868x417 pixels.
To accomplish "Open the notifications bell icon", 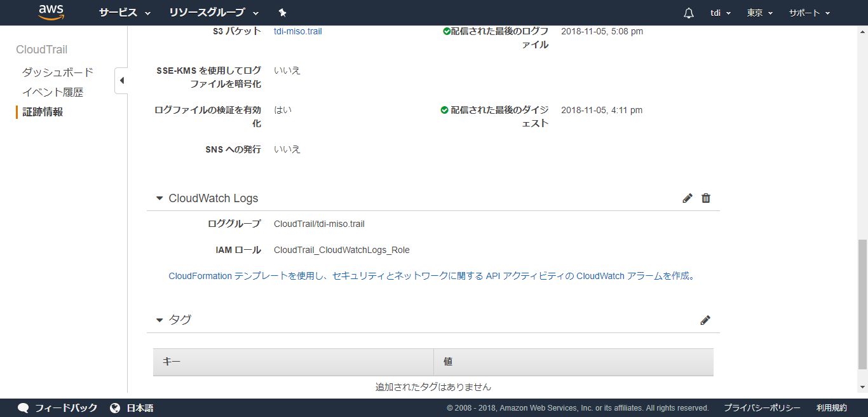I will 689,13.
